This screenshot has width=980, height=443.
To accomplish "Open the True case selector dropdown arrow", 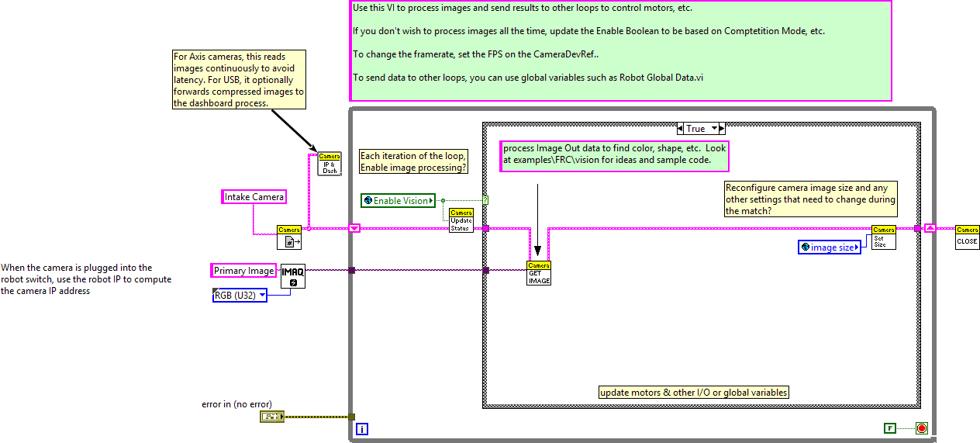I will coord(716,129).
